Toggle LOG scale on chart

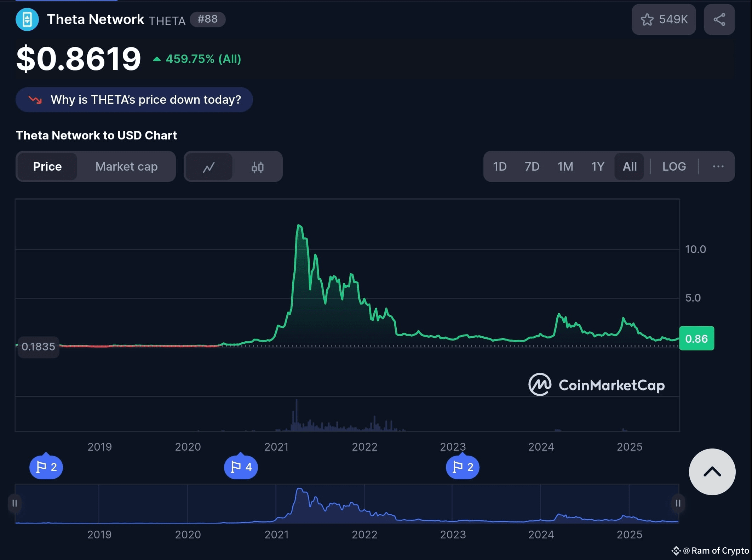(x=674, y=166)
